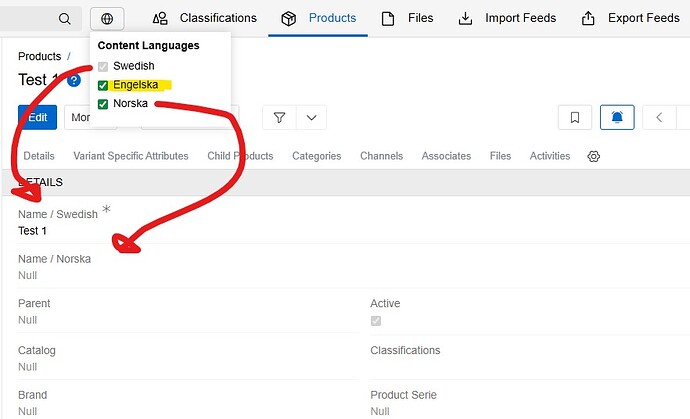Viewport: 690px width, 419px height.
Task: Click the Classifications field label
Action: coord(405,350)
